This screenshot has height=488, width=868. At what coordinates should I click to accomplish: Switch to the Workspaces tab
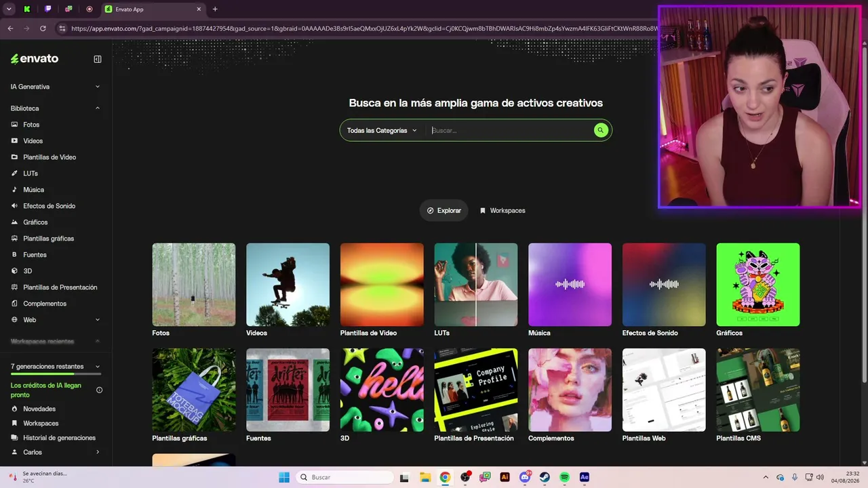(x=502, y=211)
